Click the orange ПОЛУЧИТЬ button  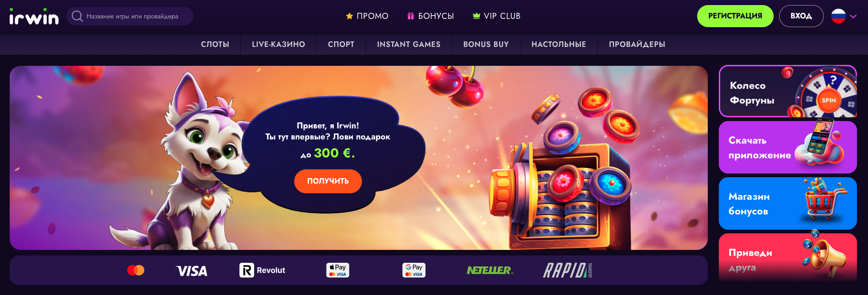[328, 181]
